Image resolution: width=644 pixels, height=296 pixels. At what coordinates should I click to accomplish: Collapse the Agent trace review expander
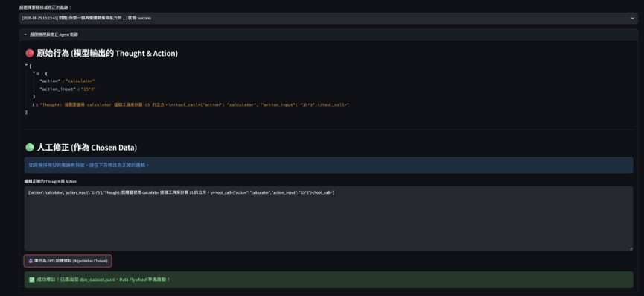point(328,34)
